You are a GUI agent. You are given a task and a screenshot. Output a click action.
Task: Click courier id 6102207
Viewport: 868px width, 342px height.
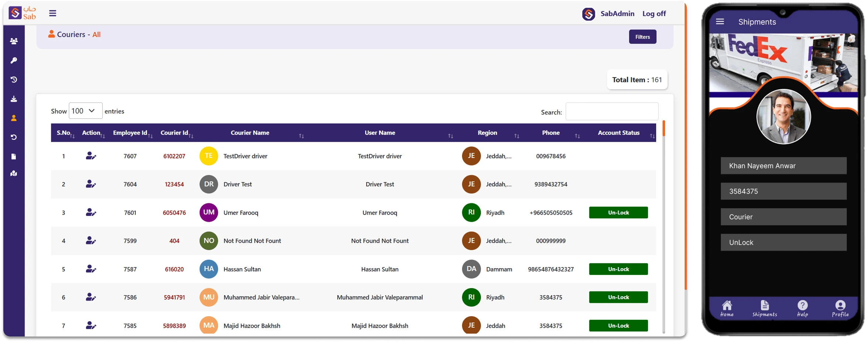tap(174, 156)
